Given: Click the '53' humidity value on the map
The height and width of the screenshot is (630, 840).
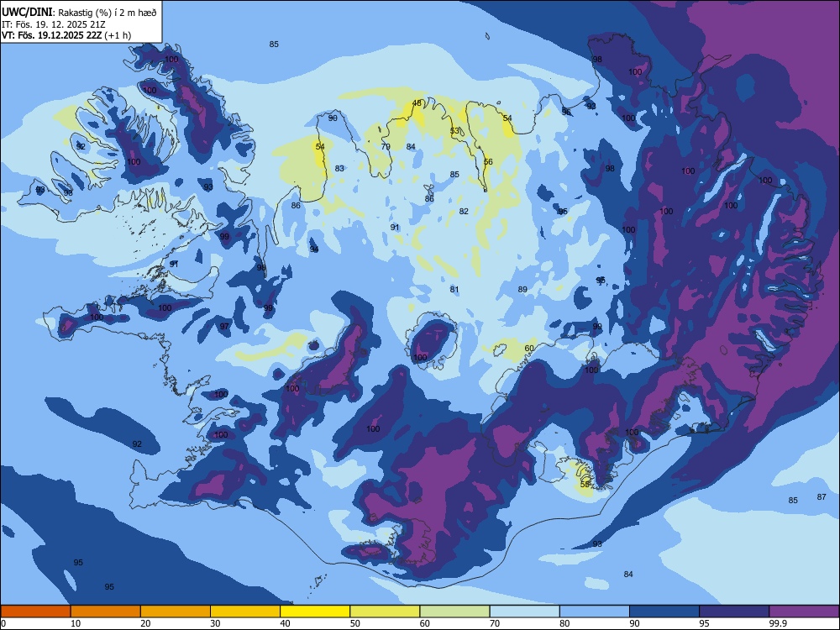Looking at the screenshot, I should 454,131.
